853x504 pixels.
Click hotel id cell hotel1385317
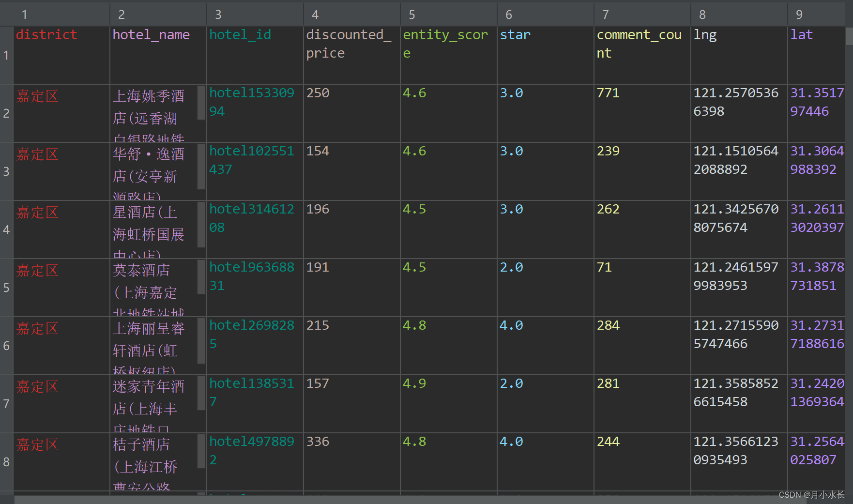255,404
